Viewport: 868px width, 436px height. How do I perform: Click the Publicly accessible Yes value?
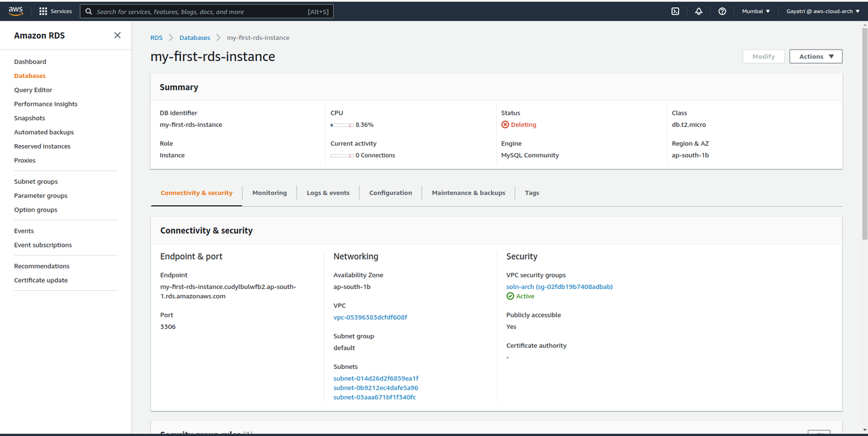[x=511, y=327]
